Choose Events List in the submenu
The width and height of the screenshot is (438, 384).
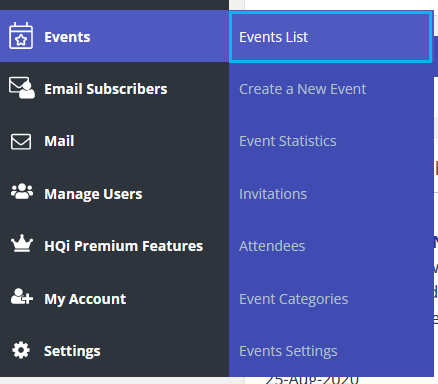coord(331,37)
